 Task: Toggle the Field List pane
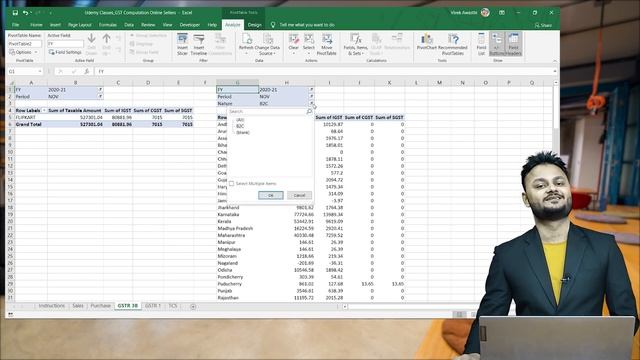[x=482, y=44]
